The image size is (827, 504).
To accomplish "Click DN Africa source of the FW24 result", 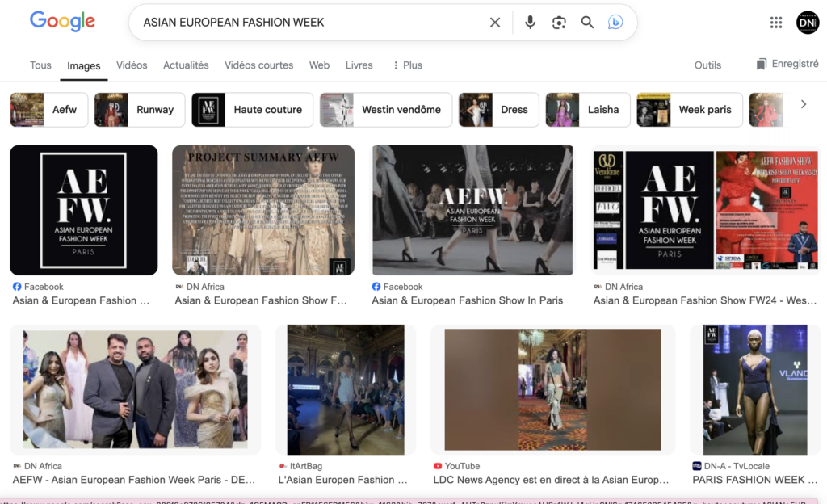I will tap(618, 287).
